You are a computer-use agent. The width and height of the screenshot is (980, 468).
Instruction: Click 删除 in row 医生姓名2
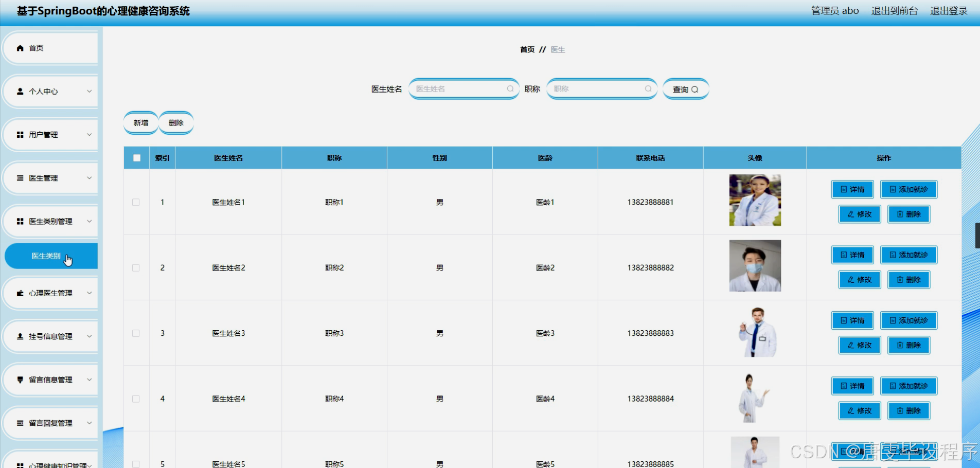[909, 280]
